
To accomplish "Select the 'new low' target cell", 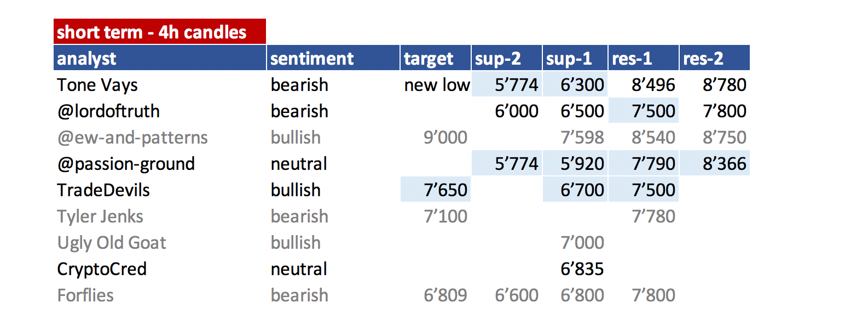I will point(437,85).
